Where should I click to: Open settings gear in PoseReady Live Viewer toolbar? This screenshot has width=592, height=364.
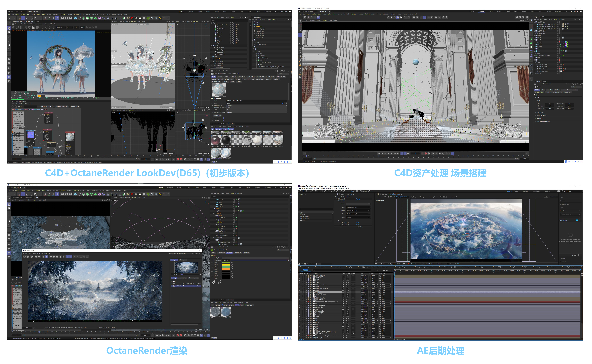[x=29, y=27]
